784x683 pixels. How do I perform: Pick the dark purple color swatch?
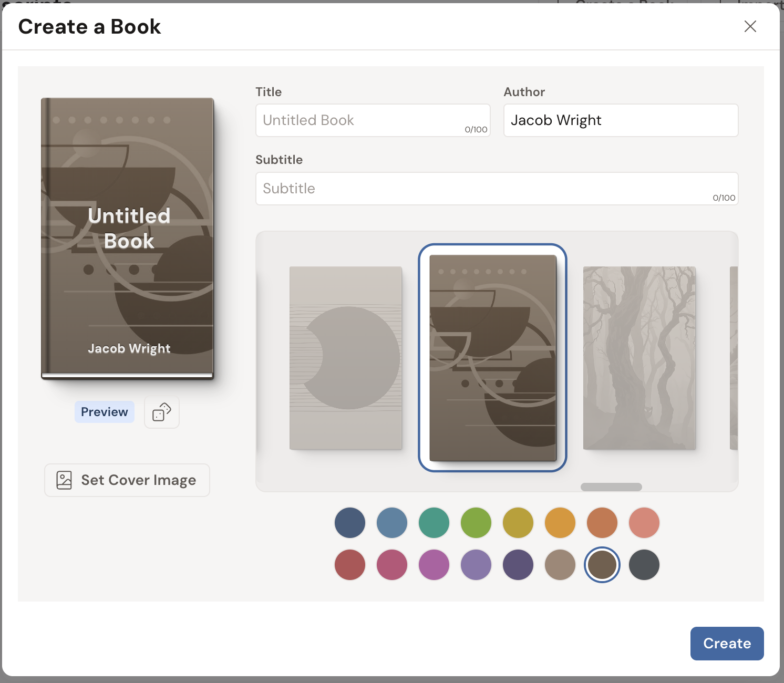click(x=518, y=565)
